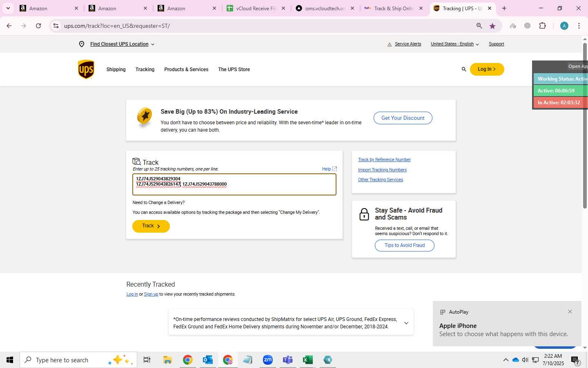Click Tips to Avoid Fraud button
588x368 pixels.
405,245
